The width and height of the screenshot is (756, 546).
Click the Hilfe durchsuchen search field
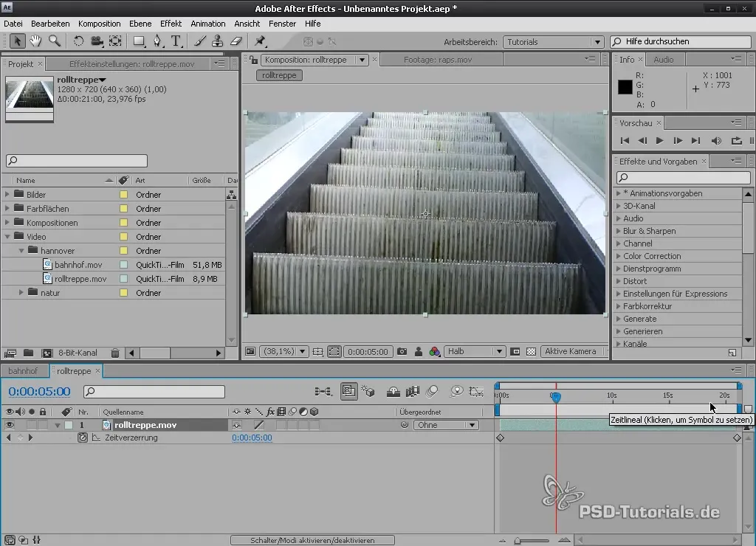coord(680,42)
